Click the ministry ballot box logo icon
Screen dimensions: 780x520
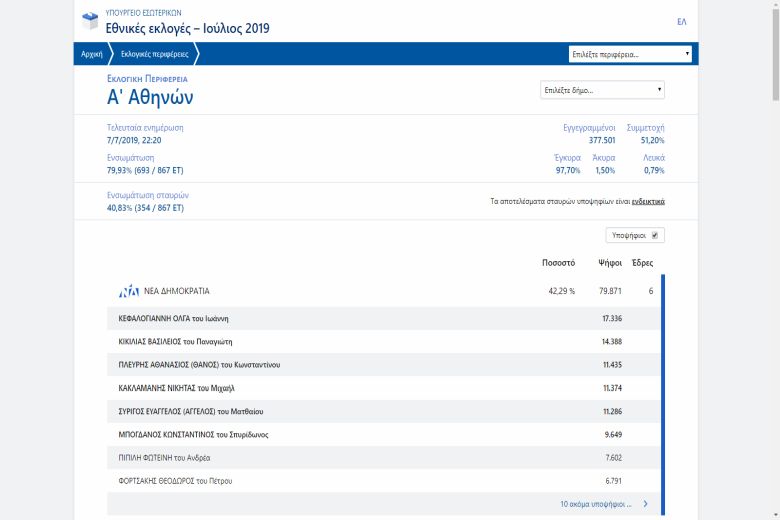click(90, 20)
